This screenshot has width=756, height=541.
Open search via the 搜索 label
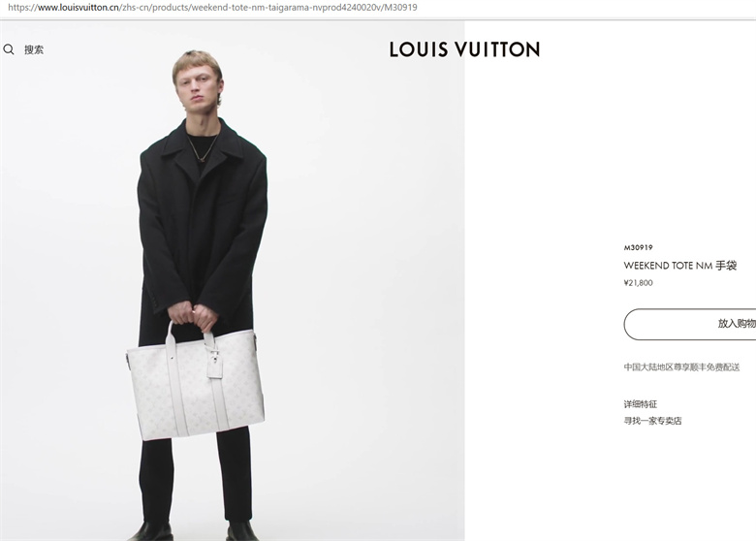(34, 49)
